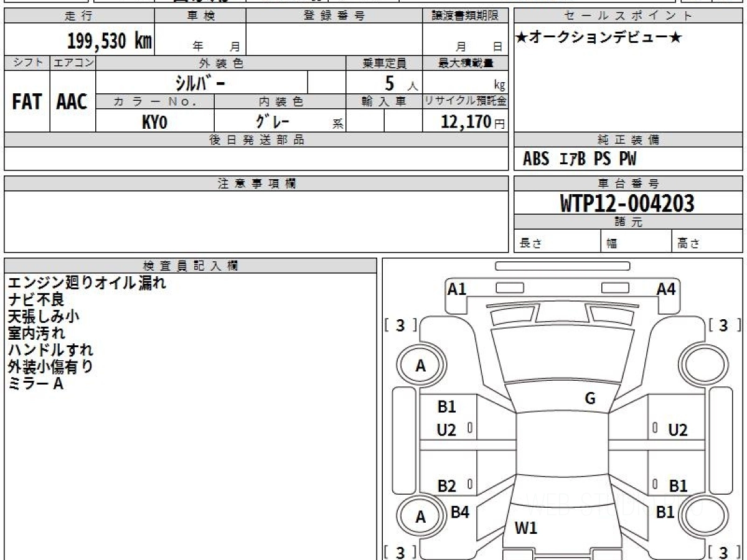Click the 輸入車 header

[385, 102]
